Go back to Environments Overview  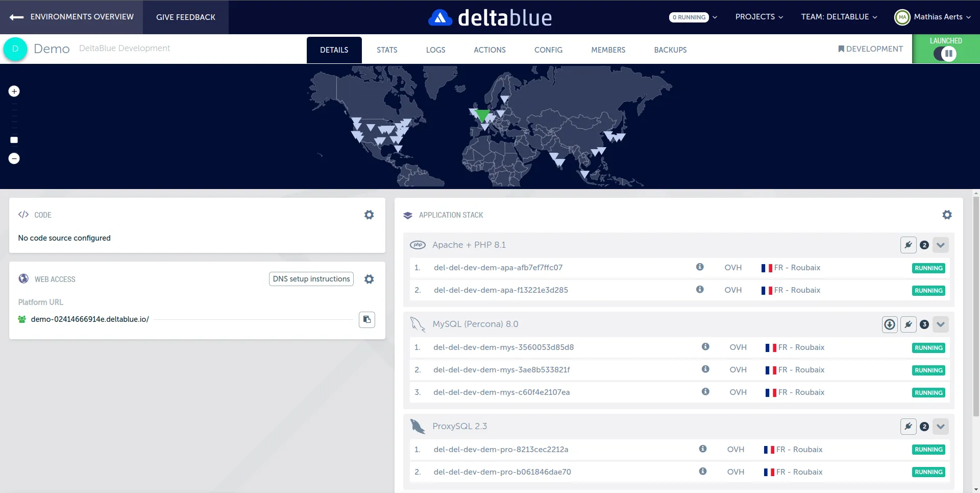click(72, 17)
